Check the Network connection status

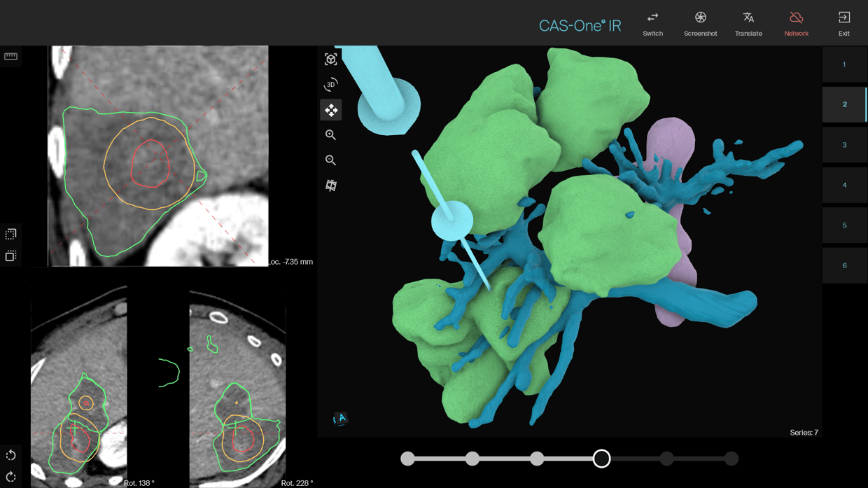coord(796,23)
